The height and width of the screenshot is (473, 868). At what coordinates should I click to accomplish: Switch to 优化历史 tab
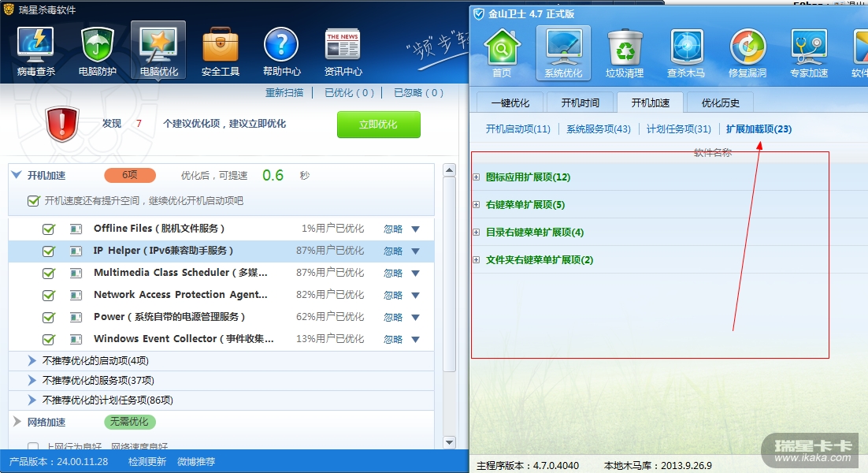click(720, 103)
